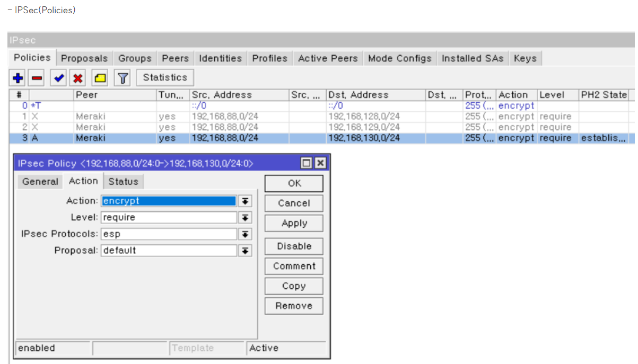Screen dimensions: 638x364
Task: Switch to the Peers tab
Action: [x=176, y=58]
